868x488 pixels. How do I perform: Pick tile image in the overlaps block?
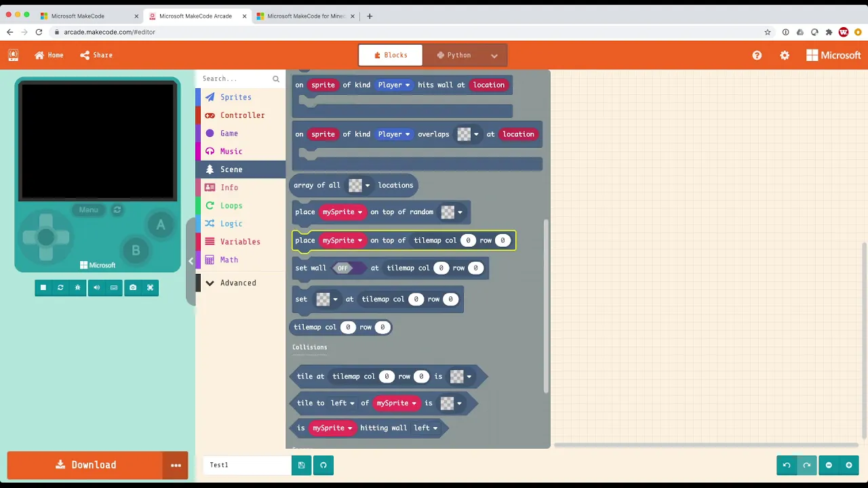click(x=467, y=134)
